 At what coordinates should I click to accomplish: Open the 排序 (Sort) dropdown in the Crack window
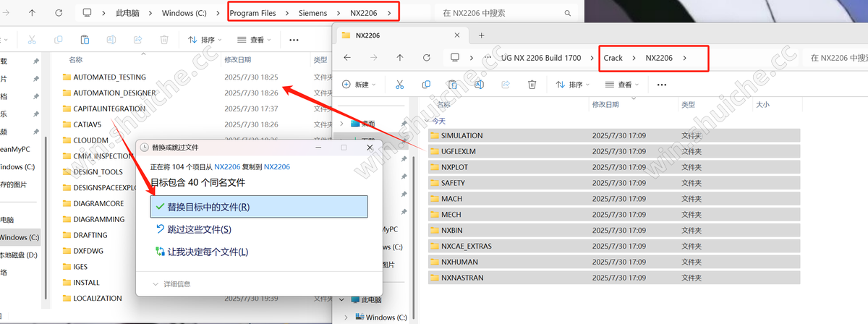click(571, 85)
